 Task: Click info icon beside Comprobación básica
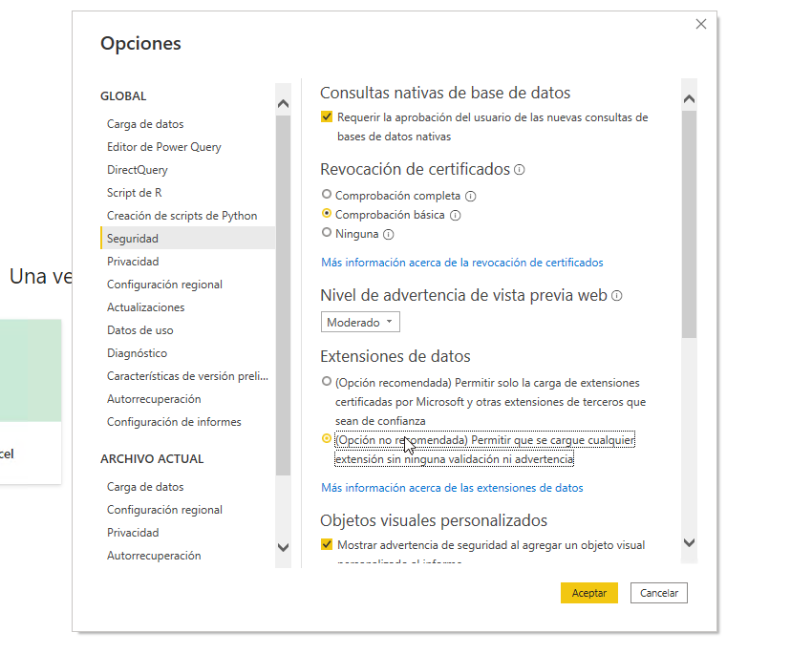tap(455, 215)
